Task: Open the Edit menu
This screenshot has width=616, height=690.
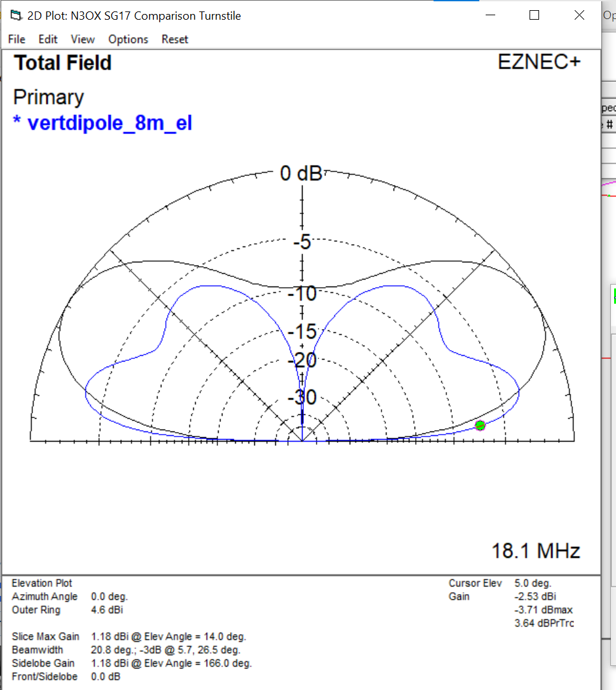Action: [48, 39]
